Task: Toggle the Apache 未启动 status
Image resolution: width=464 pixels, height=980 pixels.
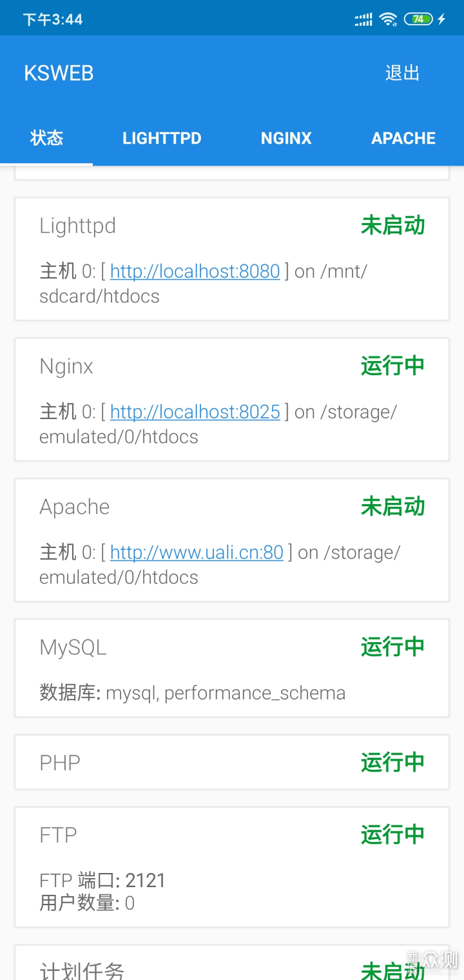Action: tap(392, 507)
